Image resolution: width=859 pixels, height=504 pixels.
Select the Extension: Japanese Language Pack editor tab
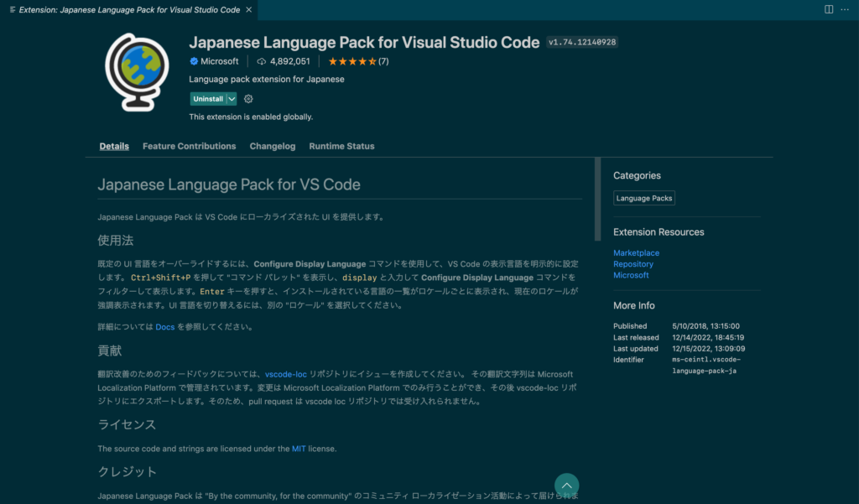(x=129, y=10)
